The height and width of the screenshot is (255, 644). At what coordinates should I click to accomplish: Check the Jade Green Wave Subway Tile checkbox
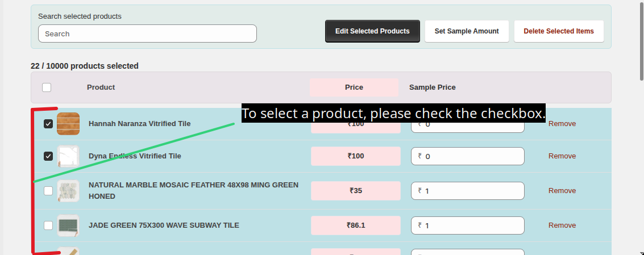[48, 225]
